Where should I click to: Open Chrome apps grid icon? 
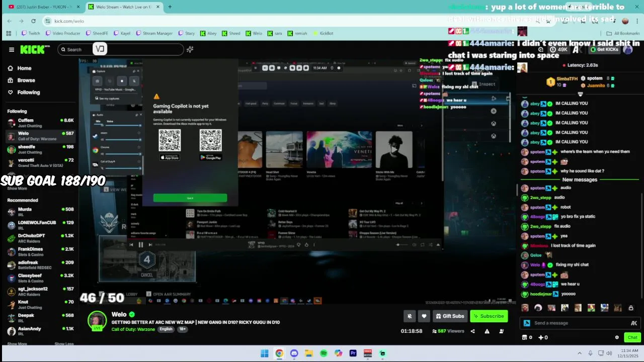(9, 33)
